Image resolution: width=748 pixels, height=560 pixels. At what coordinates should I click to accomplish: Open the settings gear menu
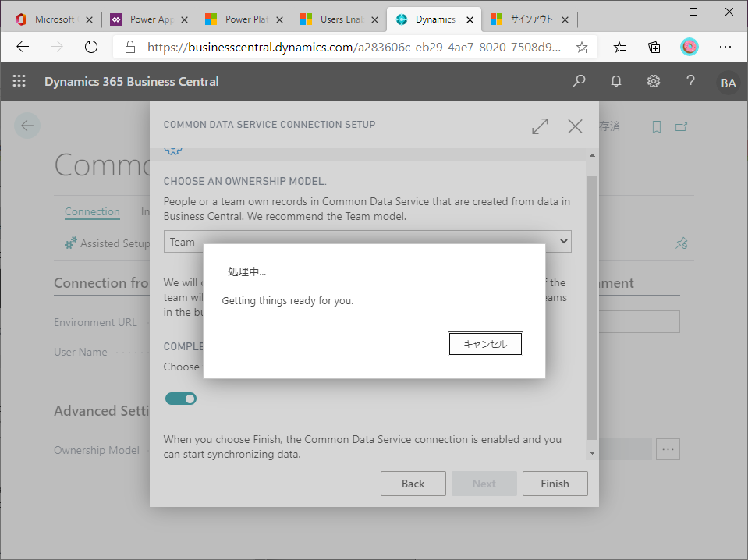(x=653, y=82)
